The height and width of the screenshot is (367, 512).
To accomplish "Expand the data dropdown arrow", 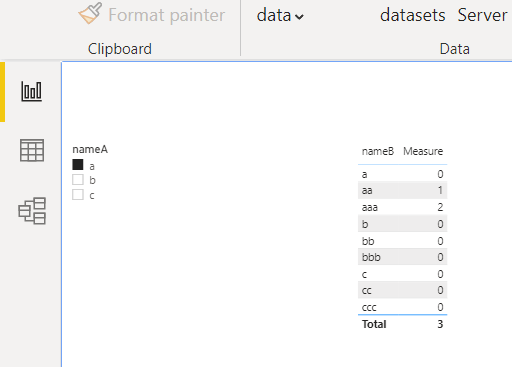I will click(x=299, y=17).
